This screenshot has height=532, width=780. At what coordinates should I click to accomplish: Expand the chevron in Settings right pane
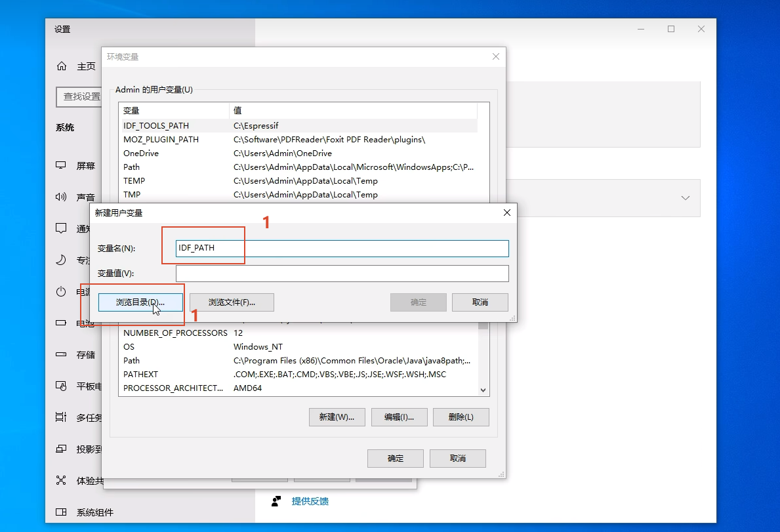click(x=686, y=198)
